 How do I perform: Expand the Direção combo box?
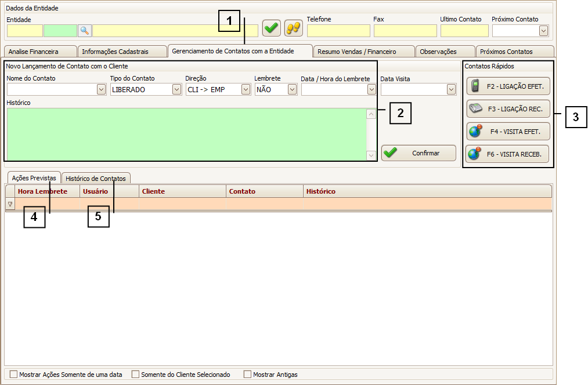click(246, 90)
